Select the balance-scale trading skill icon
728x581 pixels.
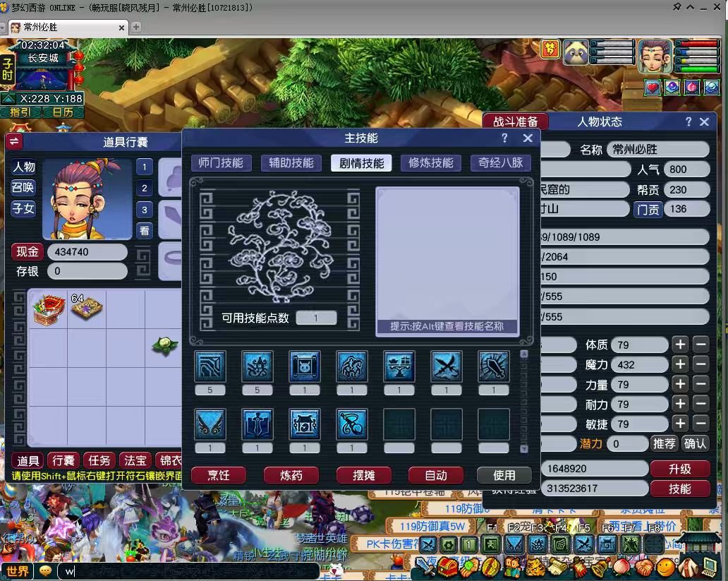[399, 366]
